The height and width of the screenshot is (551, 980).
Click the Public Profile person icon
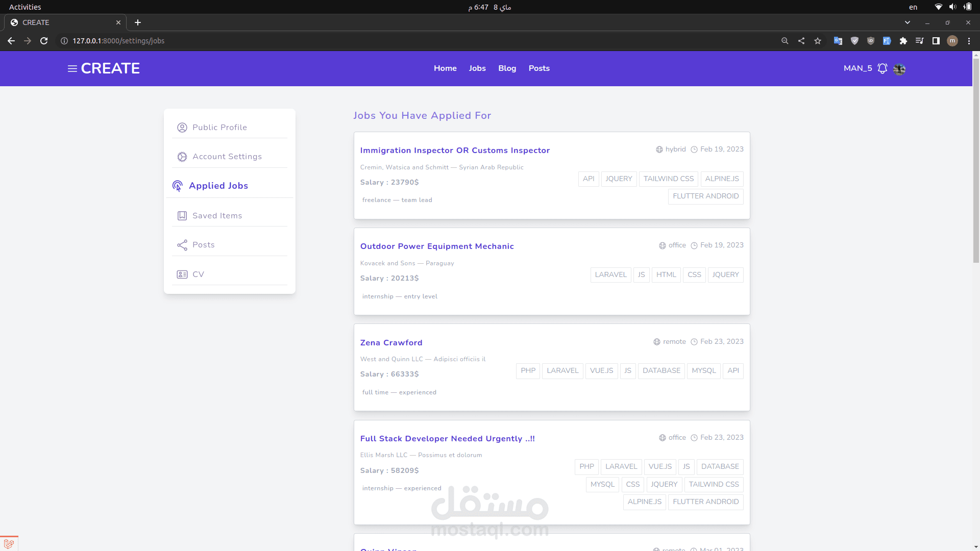pyautogui.click(x=182, y=128)
